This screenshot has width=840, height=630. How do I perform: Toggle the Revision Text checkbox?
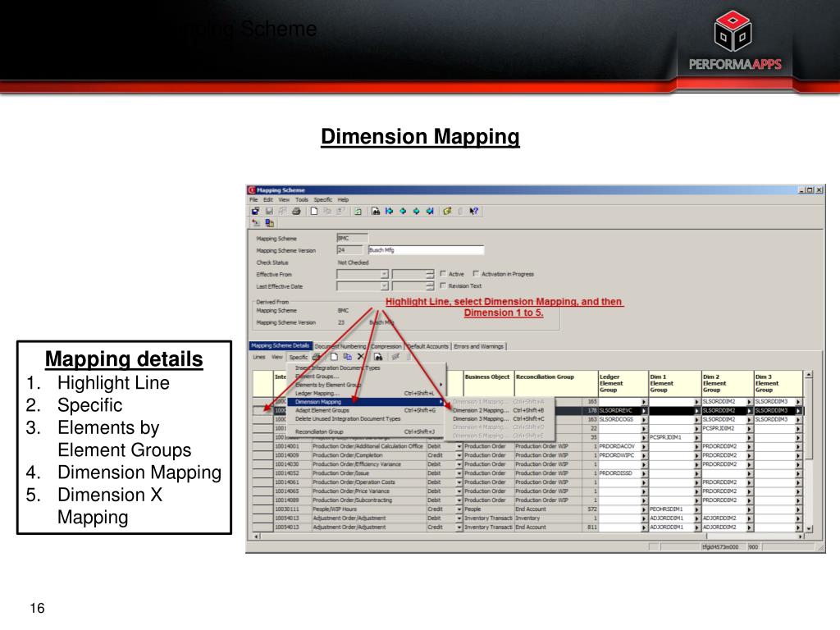tap(443, 285)
